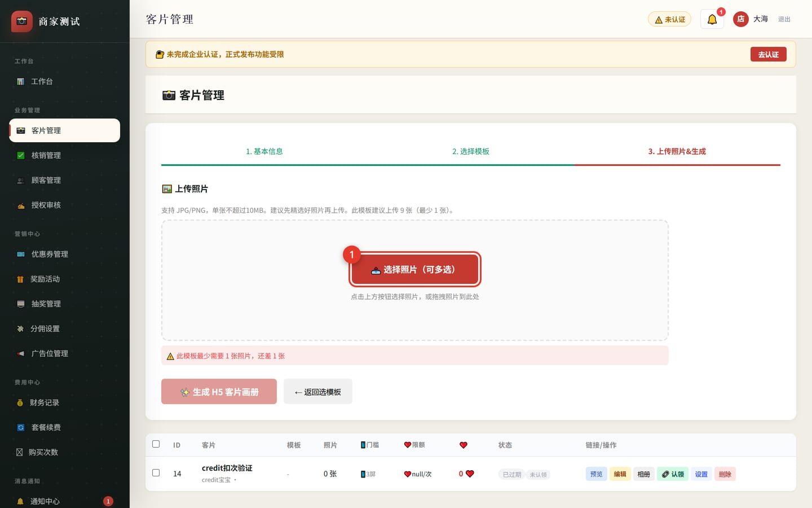The width and height of the screenshot is (812, 508).
Task: Click 编辑 for credit扣次验证 row
Action: coord(620,474)
